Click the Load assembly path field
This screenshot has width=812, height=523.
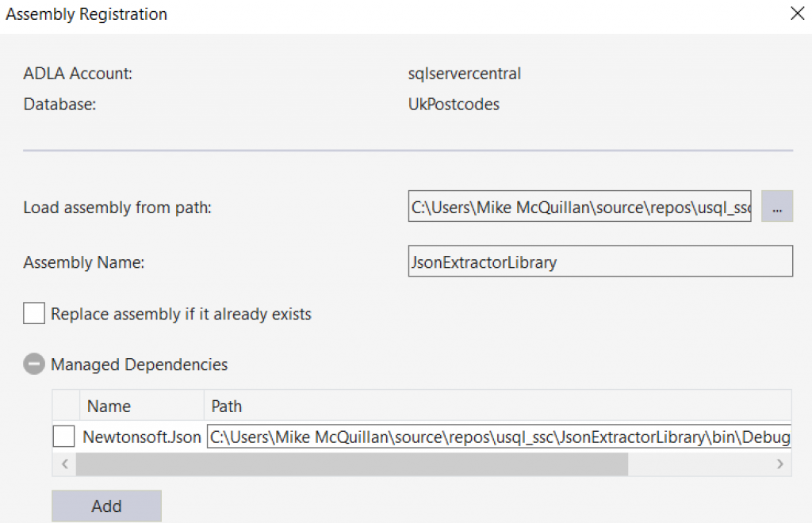click(x=580, y=207)
